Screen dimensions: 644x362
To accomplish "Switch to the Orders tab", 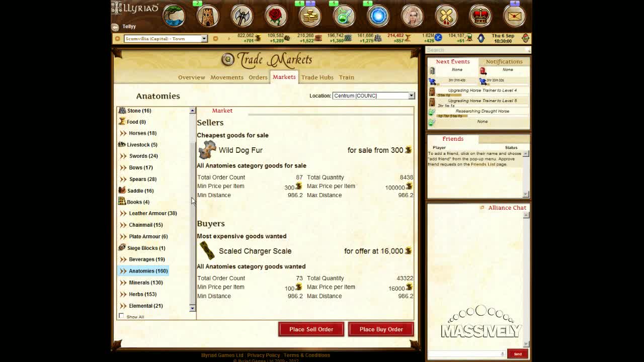I will tap(258, 77).
